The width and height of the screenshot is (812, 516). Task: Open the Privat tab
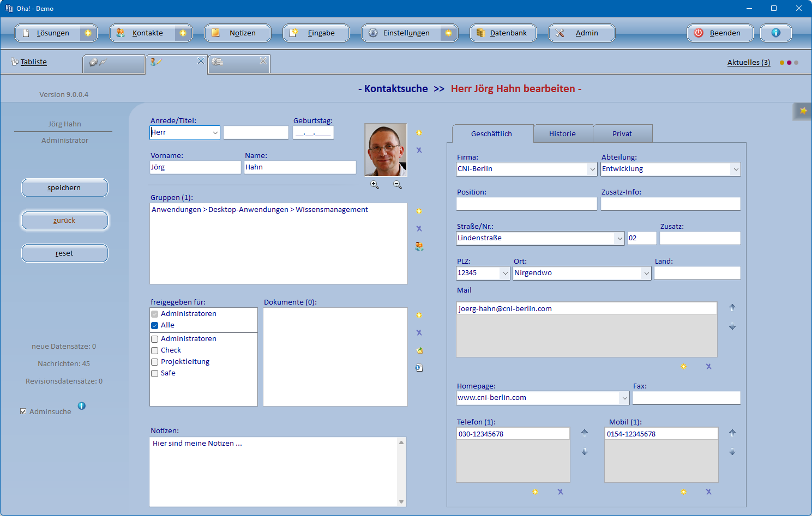pyautogui.click(x=622, y=133)
